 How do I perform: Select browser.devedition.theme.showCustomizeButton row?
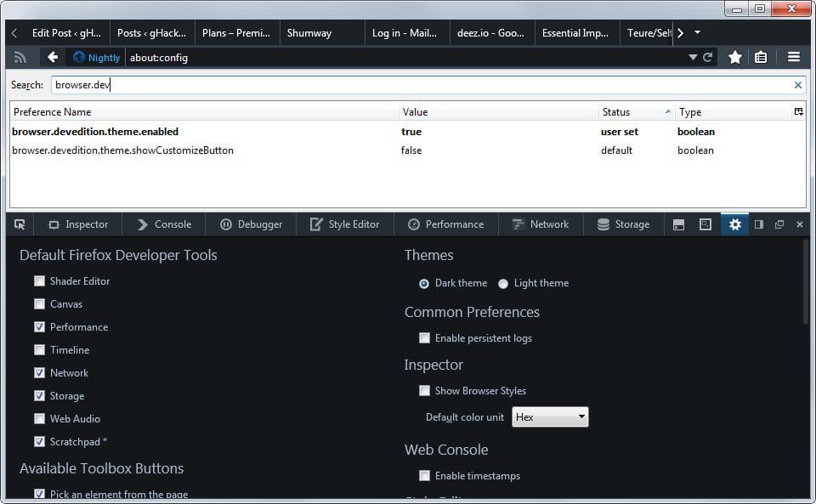point(407,150)
